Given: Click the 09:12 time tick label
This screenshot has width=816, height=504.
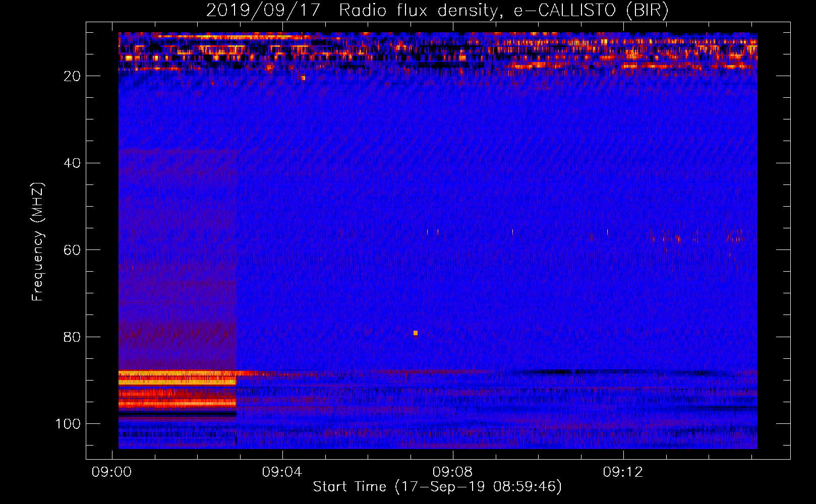Looking at the screenshot, I should point(623,472).
